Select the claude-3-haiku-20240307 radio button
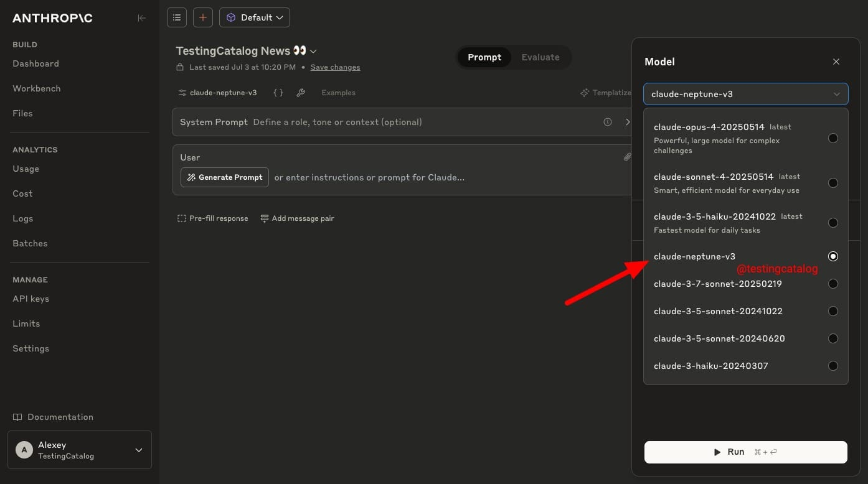 point(833,366)
